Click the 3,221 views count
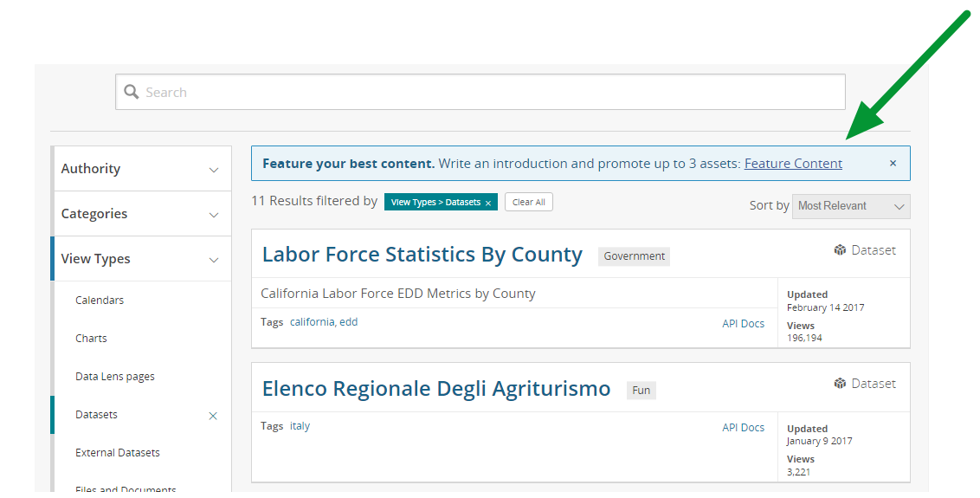980x498 pixels. pyautogui.click(x=799, y=472)
